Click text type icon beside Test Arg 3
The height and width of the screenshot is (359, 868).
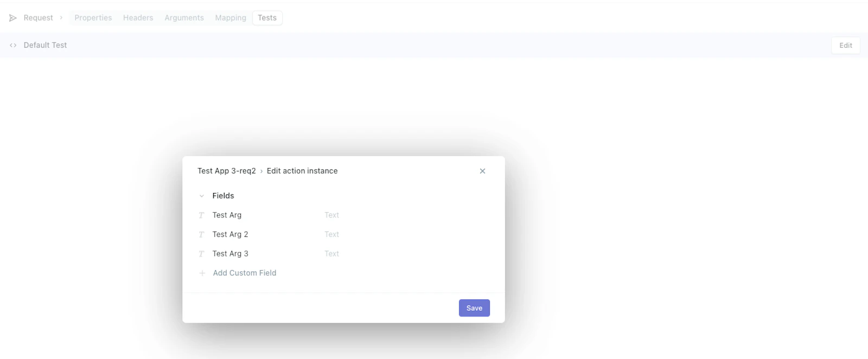201,254
